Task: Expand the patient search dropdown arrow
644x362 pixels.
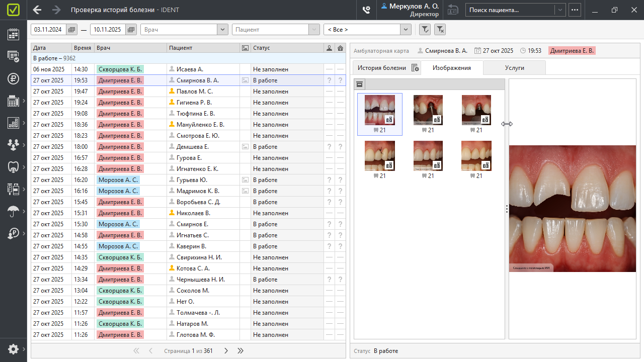Action: [x=559, y=10]
